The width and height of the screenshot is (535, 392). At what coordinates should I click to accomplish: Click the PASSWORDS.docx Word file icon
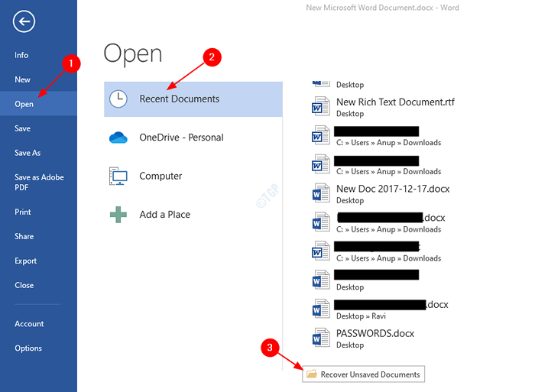point(321,338)
